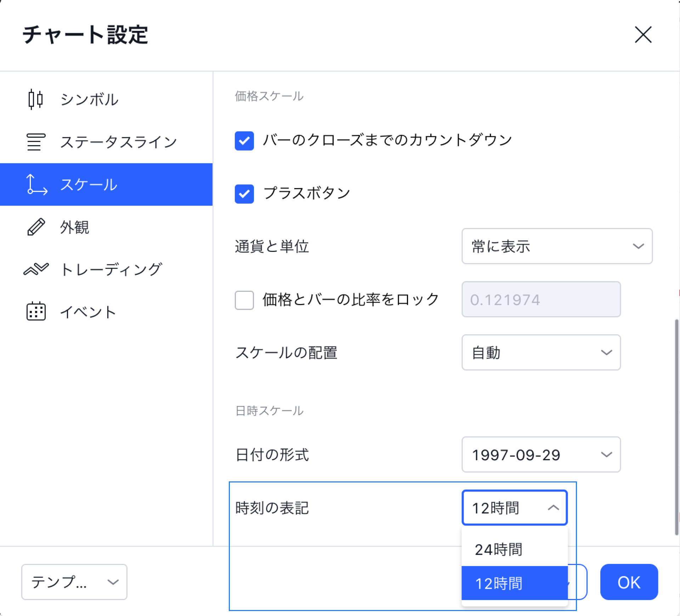This screenshot has height=616, width=680.
Task: Click the candlestick icon beside シンボル
Action: click(x=35, y=99)
